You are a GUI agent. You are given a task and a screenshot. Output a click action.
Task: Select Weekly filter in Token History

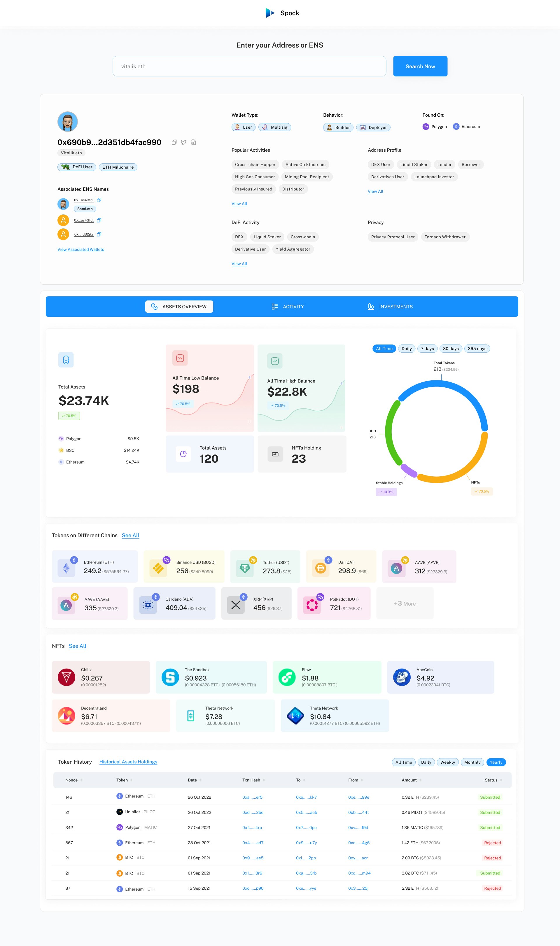447,762
